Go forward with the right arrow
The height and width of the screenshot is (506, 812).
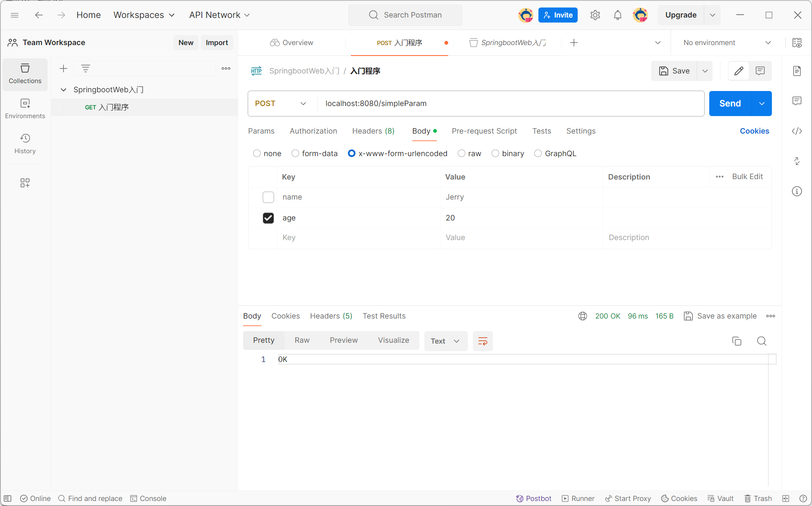point(61,15)
